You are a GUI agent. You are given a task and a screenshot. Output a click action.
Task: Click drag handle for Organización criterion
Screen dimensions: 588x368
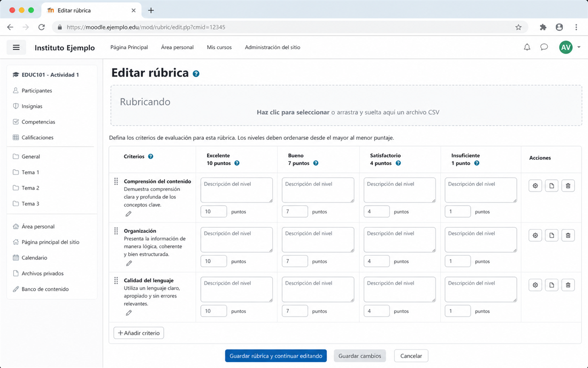pos(116,231)
